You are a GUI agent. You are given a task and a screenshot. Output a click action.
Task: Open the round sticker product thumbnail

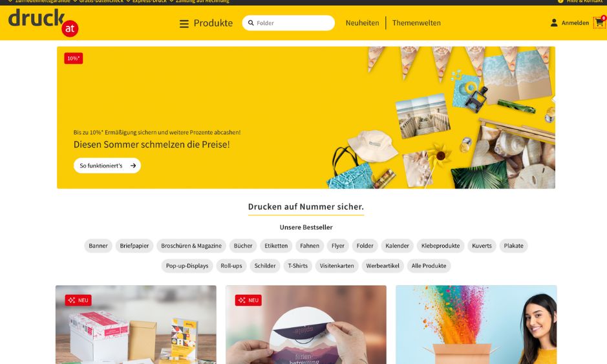point(306,325)
